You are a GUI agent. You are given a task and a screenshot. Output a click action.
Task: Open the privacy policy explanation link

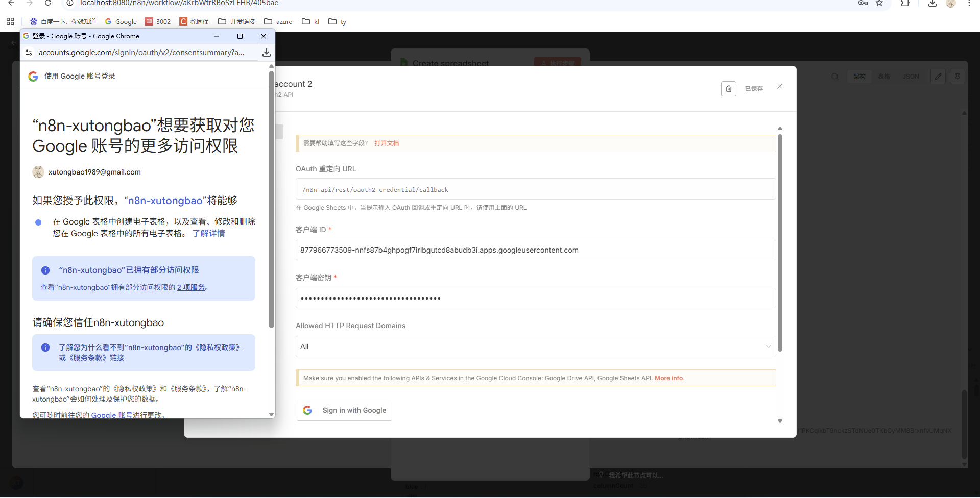(151, 353)
